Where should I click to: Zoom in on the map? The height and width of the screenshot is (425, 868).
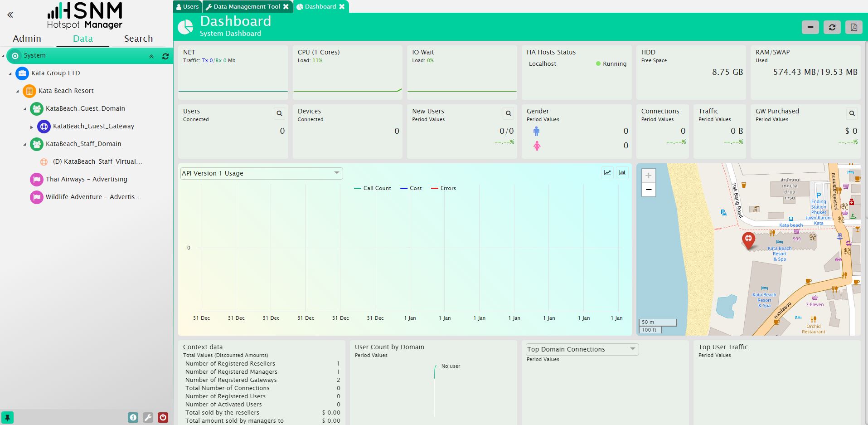pyautogui.click(x=648, y=176)
